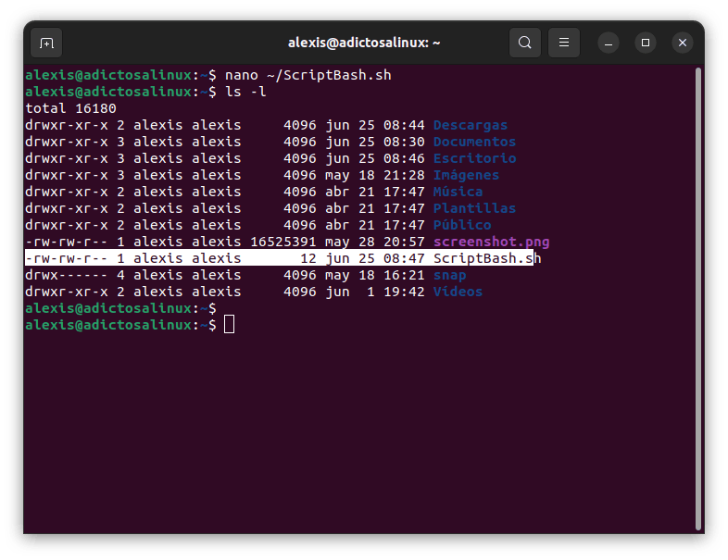Click the time 19:42 in Vídeos row

point(404,292)
